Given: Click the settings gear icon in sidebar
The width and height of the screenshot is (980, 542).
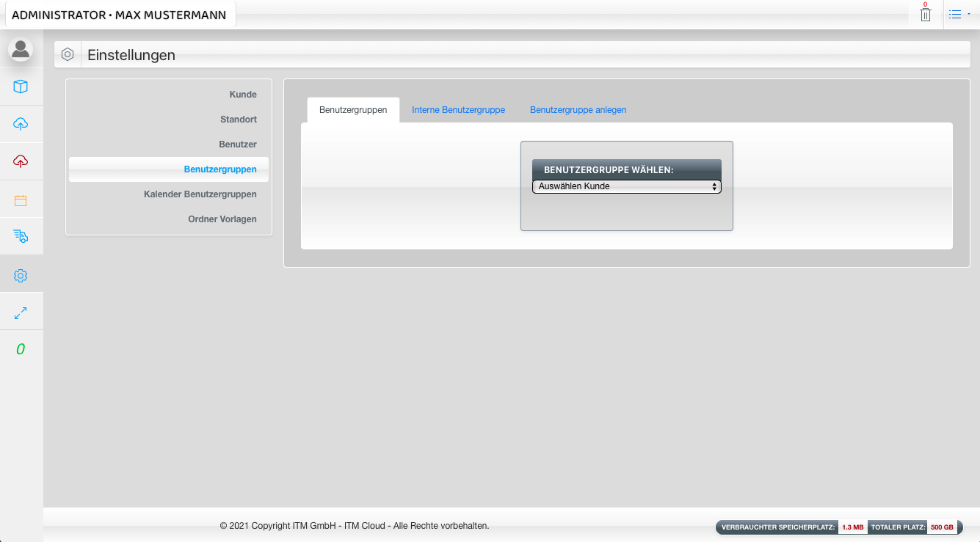Looking at the screenshot, I should [x=21, y=276].
